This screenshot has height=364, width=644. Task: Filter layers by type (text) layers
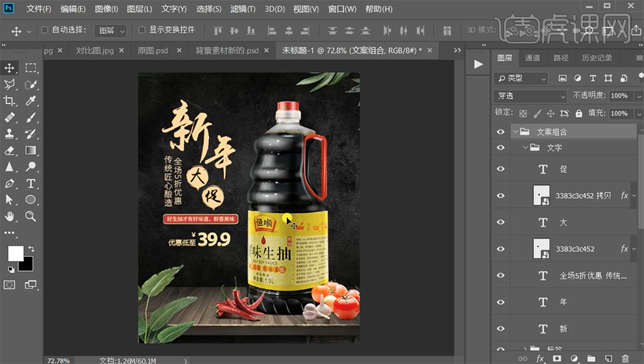pos(593,78)
